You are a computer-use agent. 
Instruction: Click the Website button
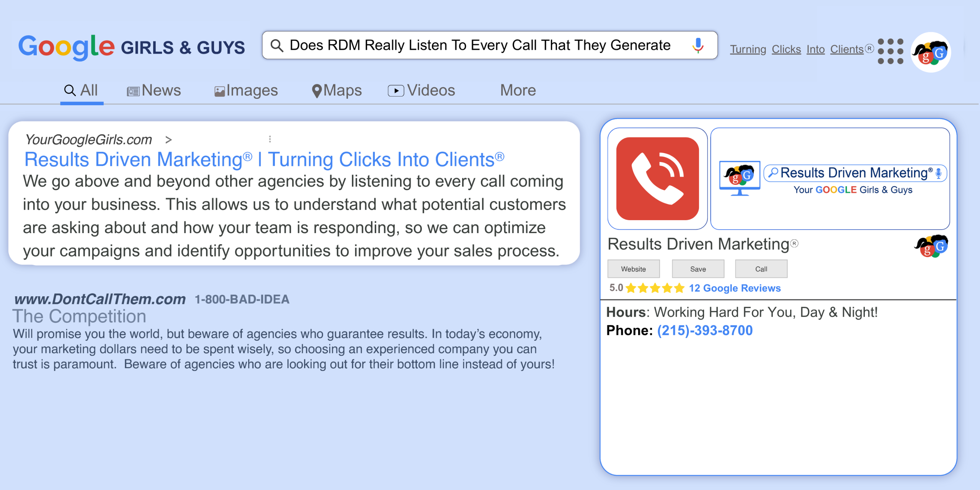coord(634,269)
